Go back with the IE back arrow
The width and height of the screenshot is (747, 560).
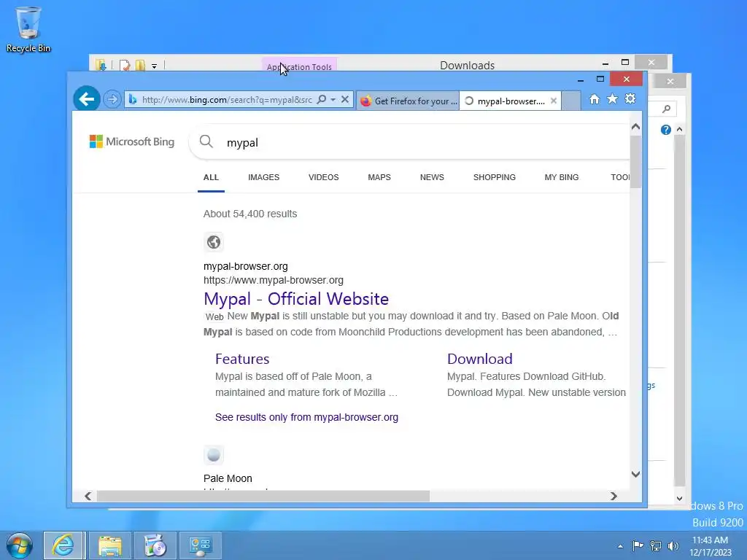(x=86, y=99)
